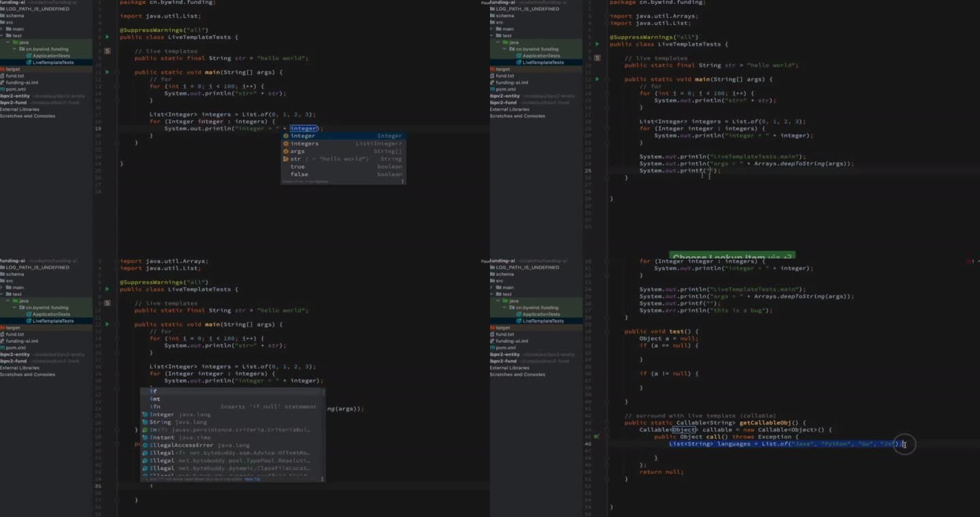
Task: Click the class run icon in the integer-popup editor
Action: (x=108, y=37)
